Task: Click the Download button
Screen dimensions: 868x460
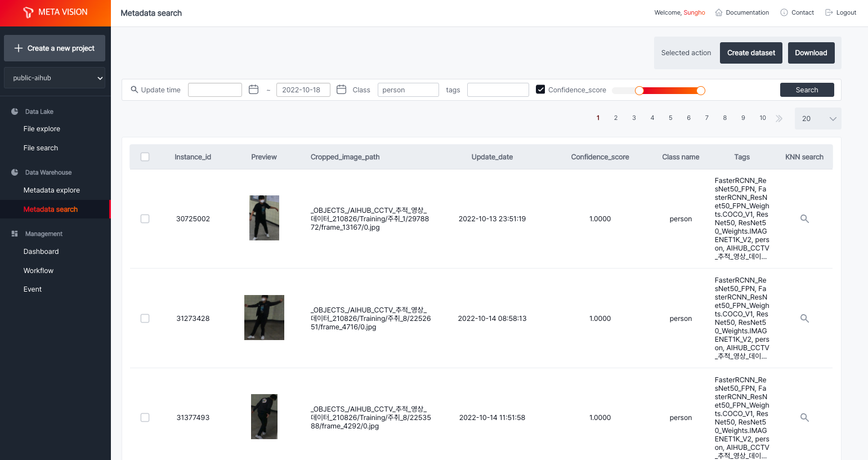Action: pos(811,53)
